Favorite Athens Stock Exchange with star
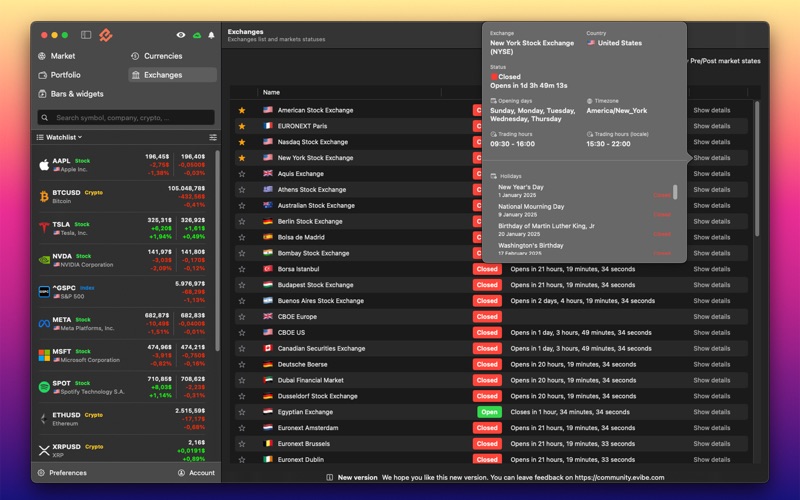This screenshot has width=800, height=500. [242, 189]
